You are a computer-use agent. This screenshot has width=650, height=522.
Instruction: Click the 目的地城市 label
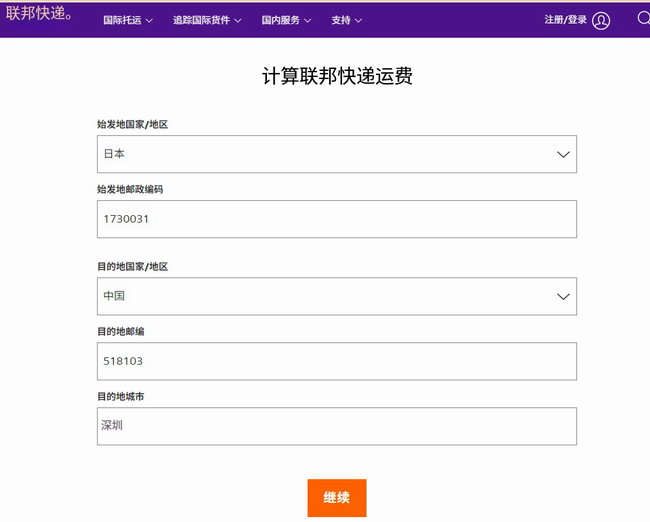click(x=121, y=396)
